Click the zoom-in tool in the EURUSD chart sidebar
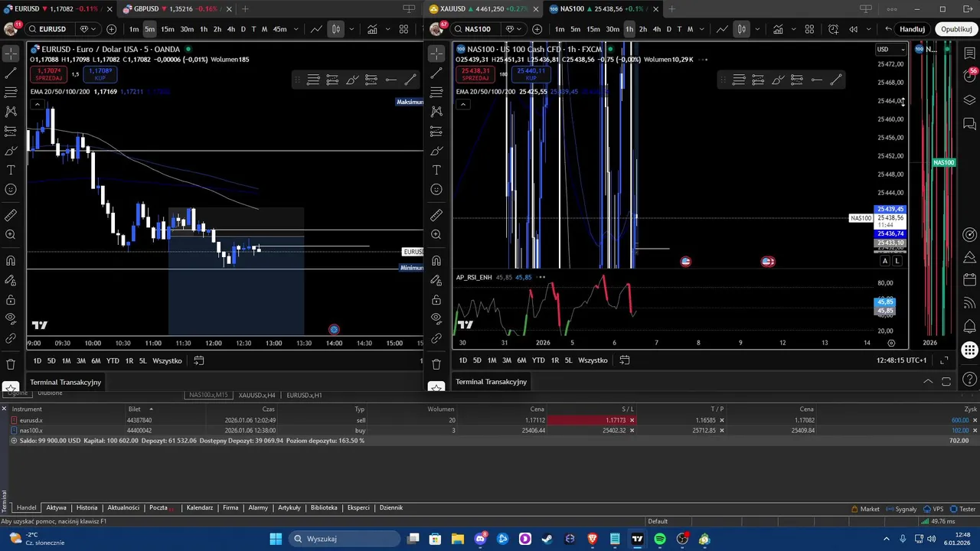Screen dimensions: 980x551 [x=11, y=234]
